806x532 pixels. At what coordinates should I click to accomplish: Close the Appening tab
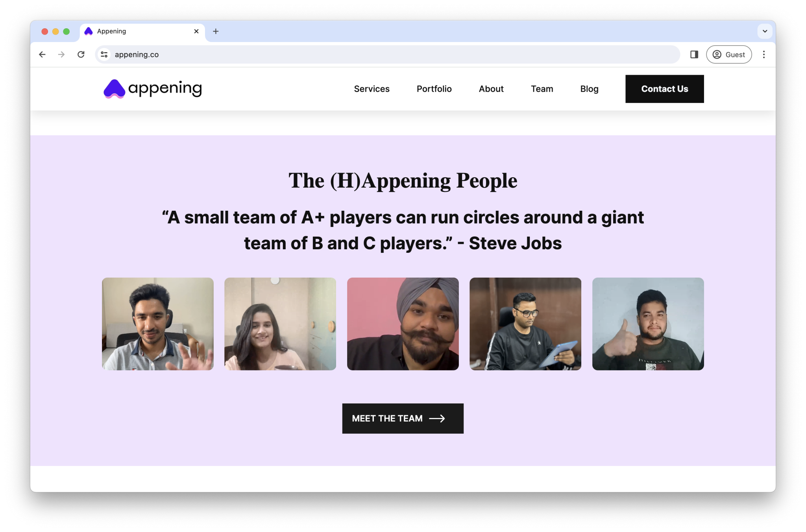[196, 31]
